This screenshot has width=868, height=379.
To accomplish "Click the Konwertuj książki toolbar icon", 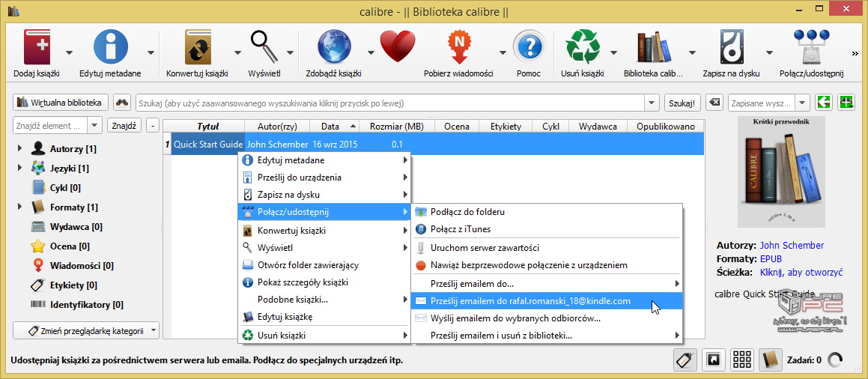I will (198, 47).
